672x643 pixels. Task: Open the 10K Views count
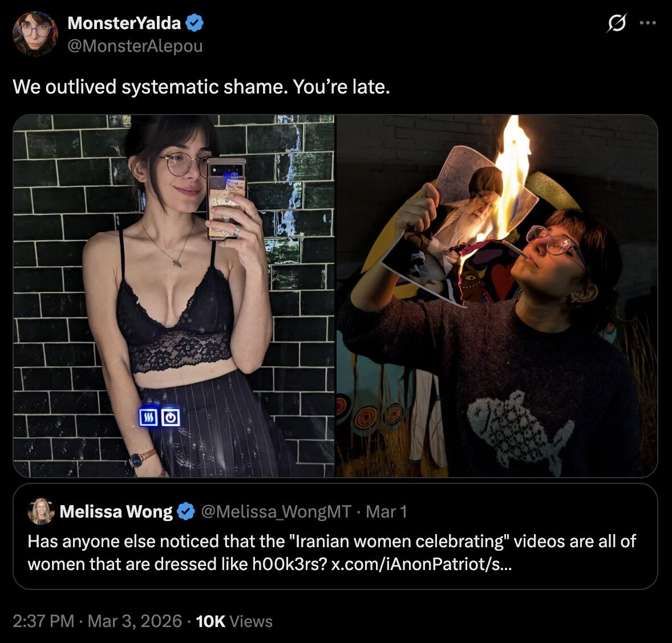pyautogui.click(x=234, y=621)
